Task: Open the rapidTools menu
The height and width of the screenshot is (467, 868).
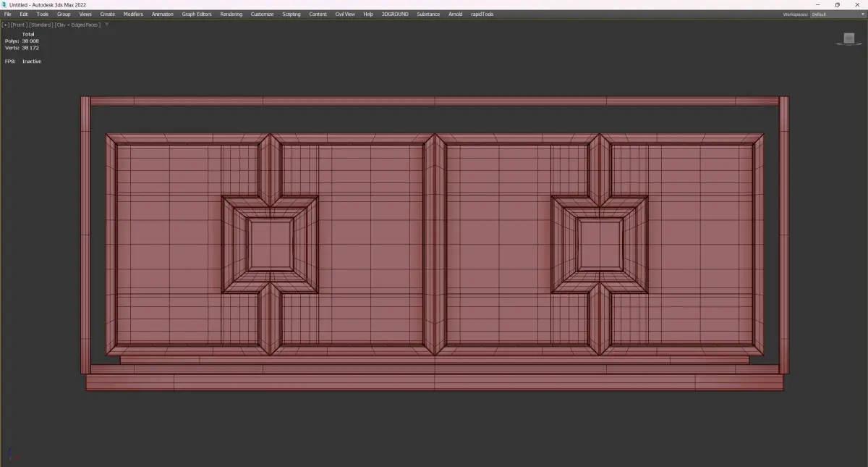Action: (x=482, y=14)
